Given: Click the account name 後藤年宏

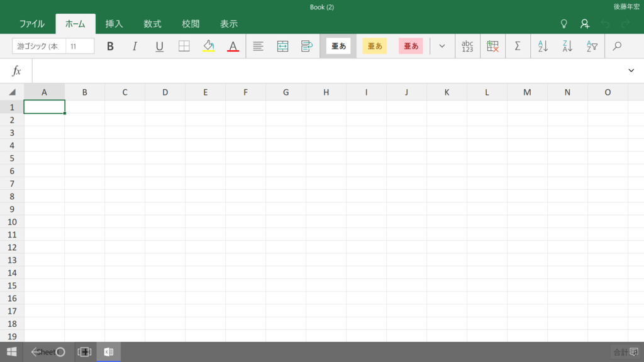Looking at the screenshot, I should (626, 6).
